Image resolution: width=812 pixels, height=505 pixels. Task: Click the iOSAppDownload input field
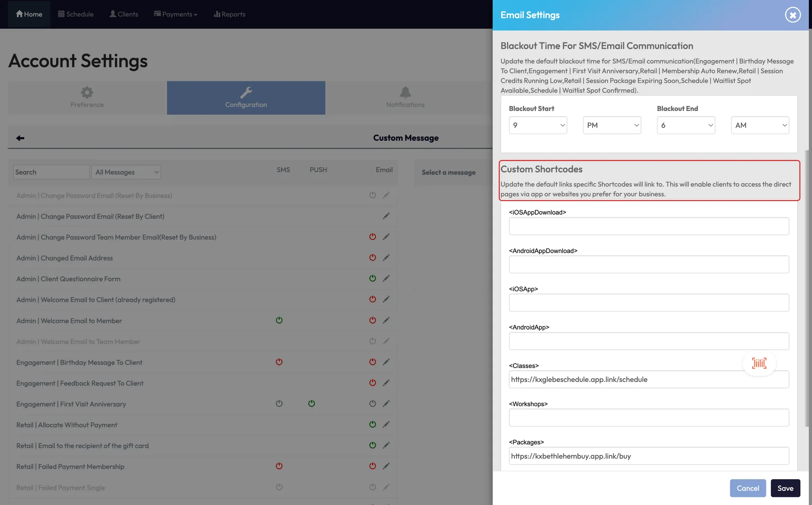[649, 226]
